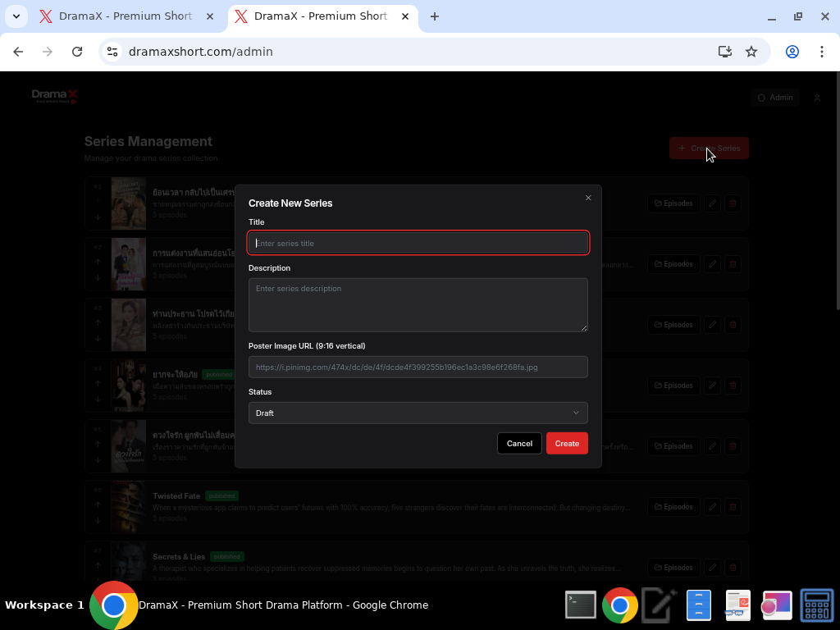
Task: Click the Create button to save the series
Action: tap(567, 443)
